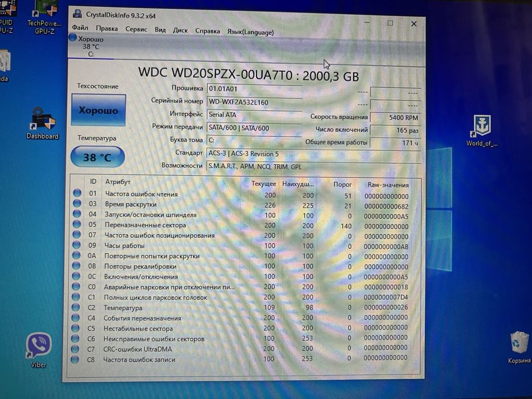Click the status circle for attribute 01

(x=78, y=193)
